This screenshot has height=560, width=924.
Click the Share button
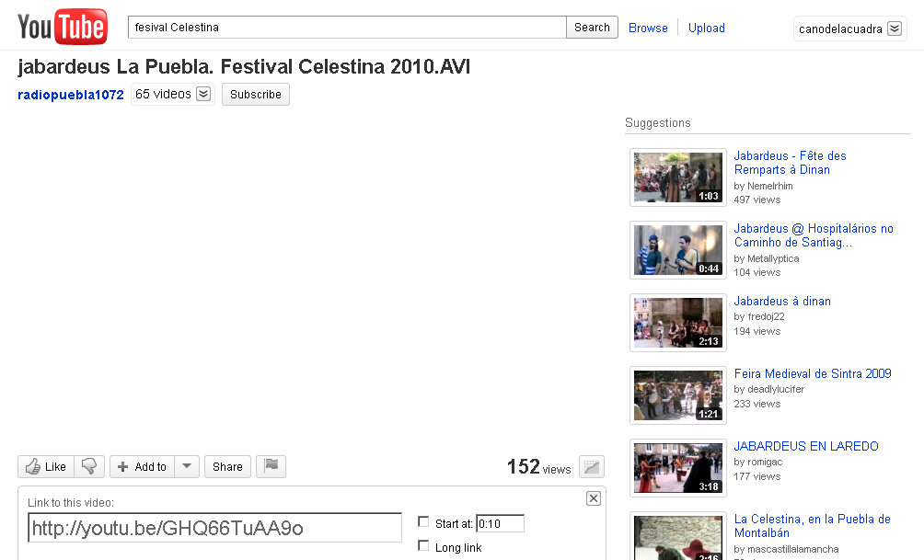coord(227,466)
